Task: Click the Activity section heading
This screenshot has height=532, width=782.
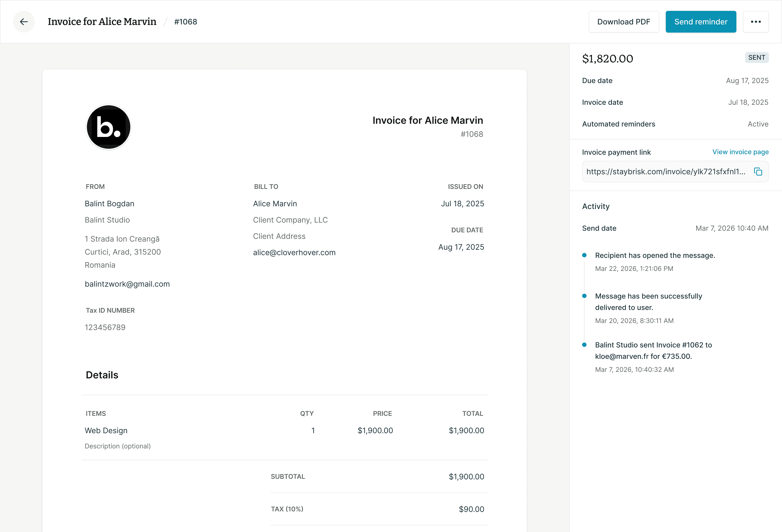Action: point(596,206)
